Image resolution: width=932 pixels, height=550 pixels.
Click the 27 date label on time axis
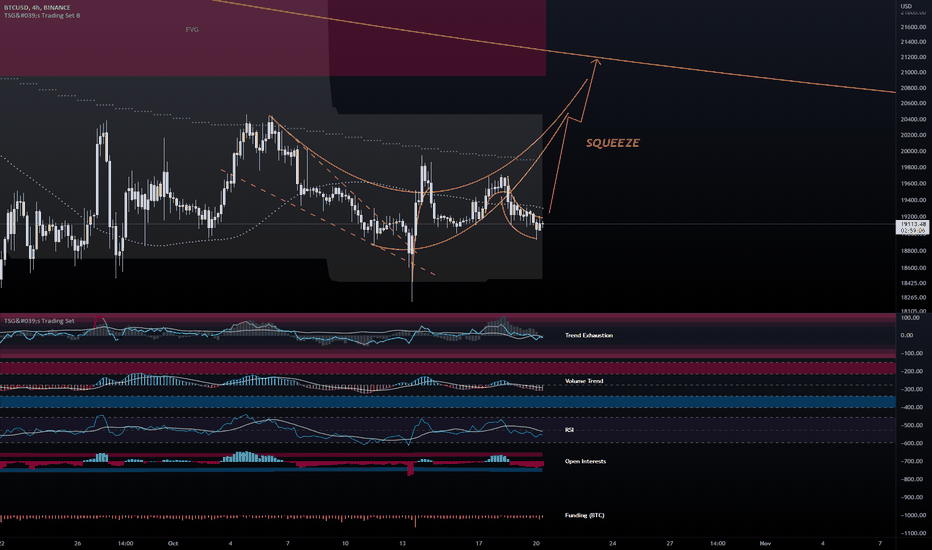click(670, 543)
